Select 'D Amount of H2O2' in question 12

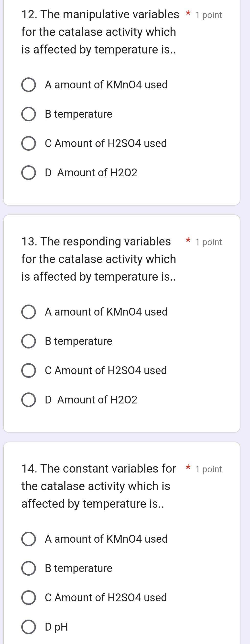point(28,173)
